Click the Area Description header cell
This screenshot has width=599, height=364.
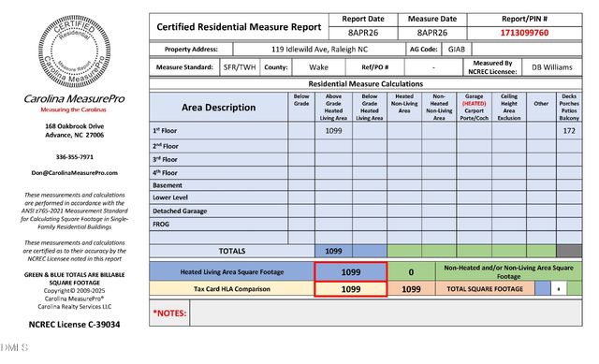tap(218, 108)
